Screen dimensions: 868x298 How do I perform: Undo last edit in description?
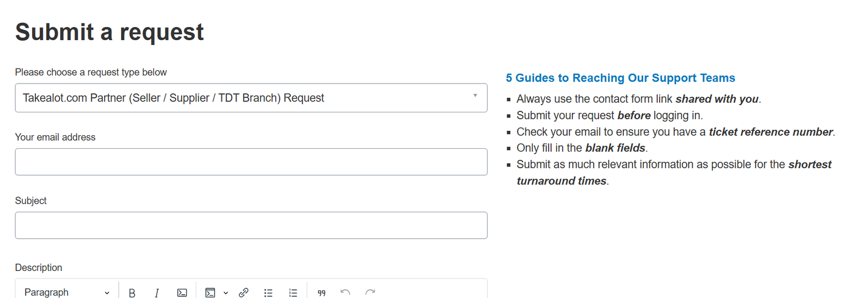pyautogui.click(x=346, y=293)
